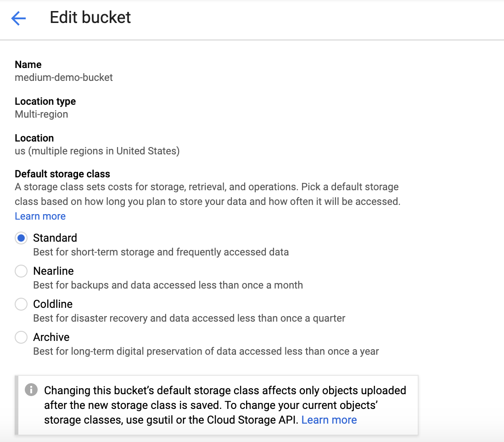Click the Standard option label text

coord(55,238)
